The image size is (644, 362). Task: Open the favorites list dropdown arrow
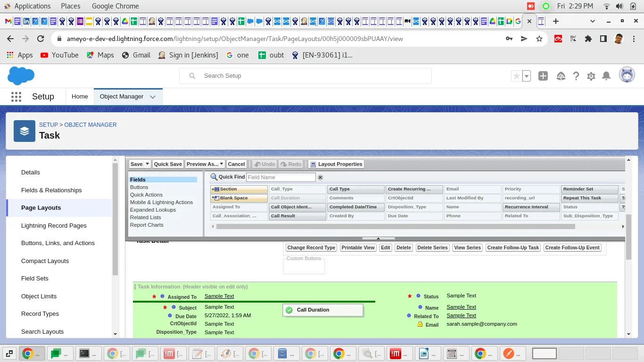527,76
